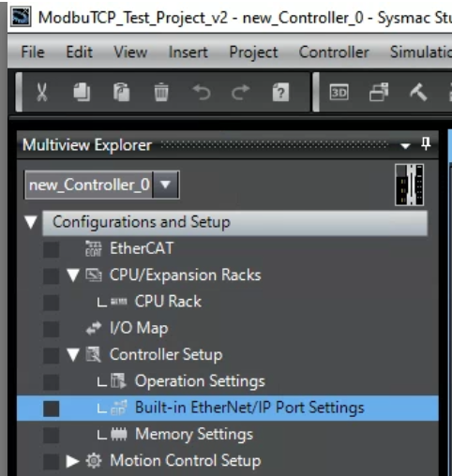Click the cascading windows toolbar icon

(x=379, y=92)
